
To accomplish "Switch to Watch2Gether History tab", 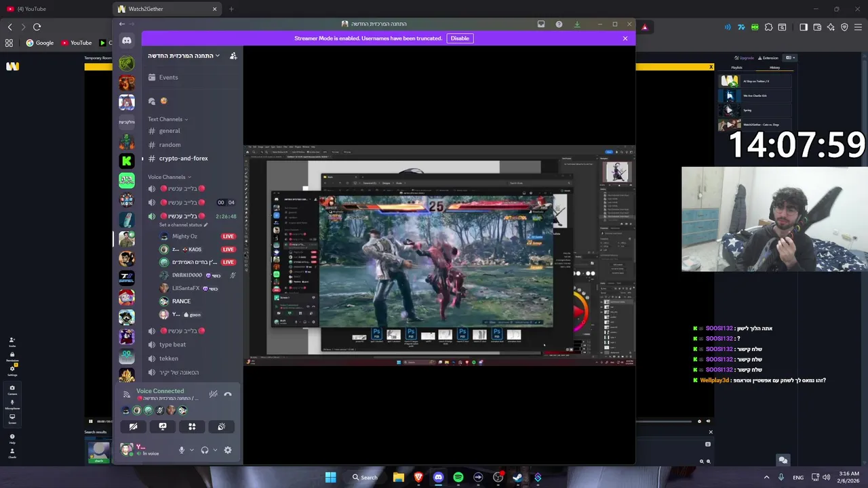I will [774, 68].
